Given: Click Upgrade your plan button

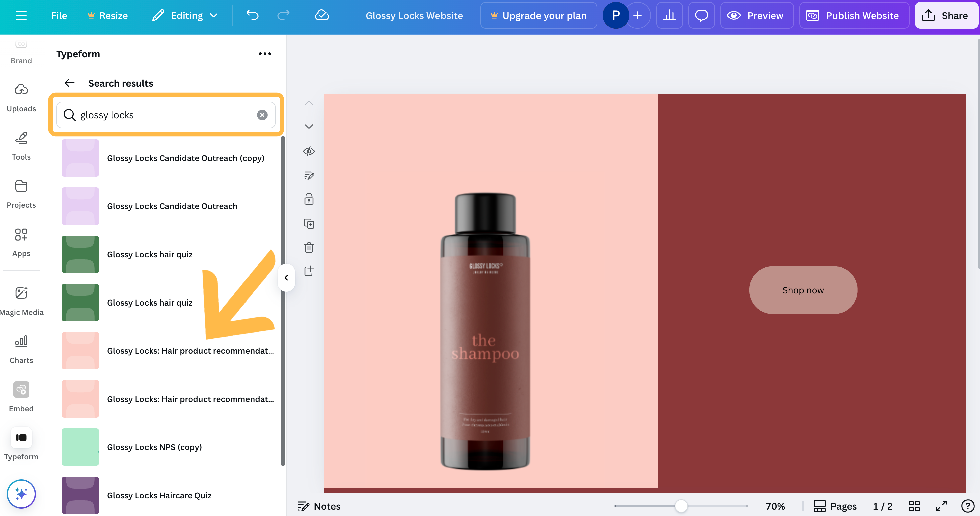Looking at the screenshot, I should click(538, 16).
